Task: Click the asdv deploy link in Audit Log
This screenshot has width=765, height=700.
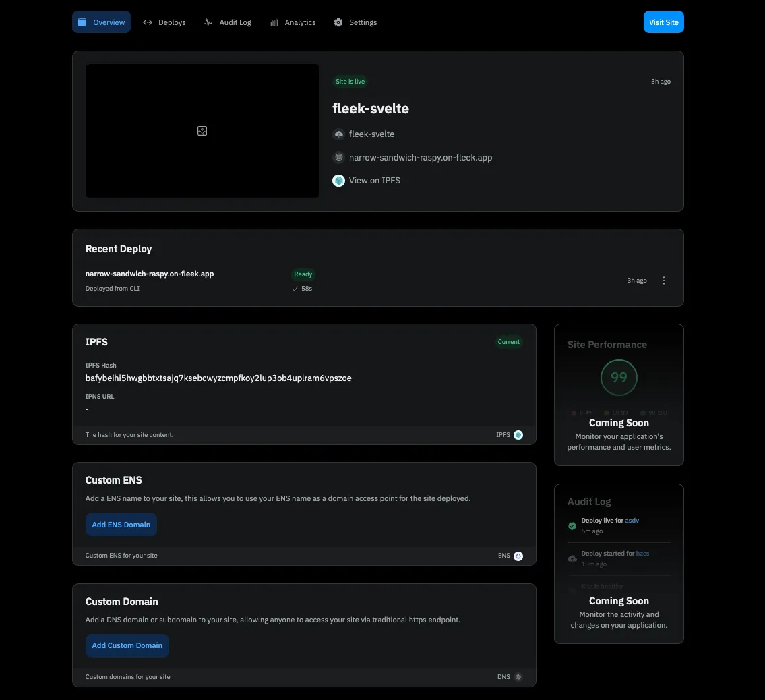Action: (632, 521)
